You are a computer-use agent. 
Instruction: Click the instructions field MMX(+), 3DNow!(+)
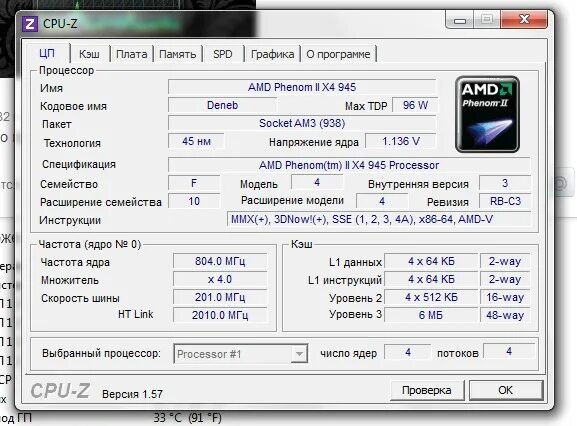click(x=379, y=219)
